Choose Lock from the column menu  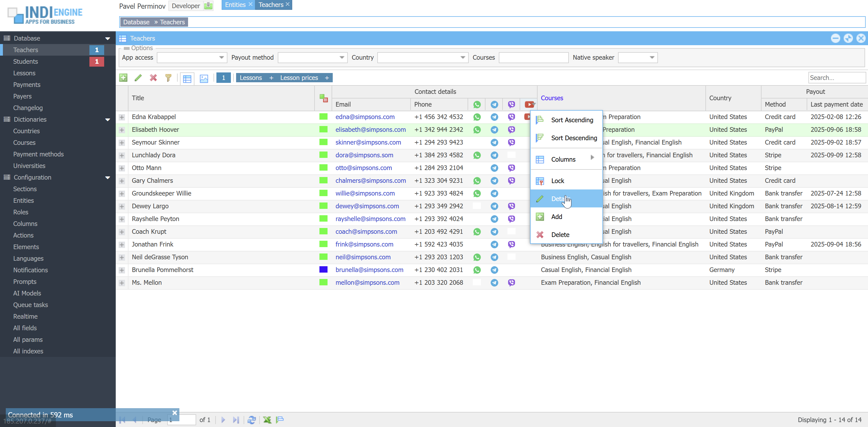coord(557,181)
